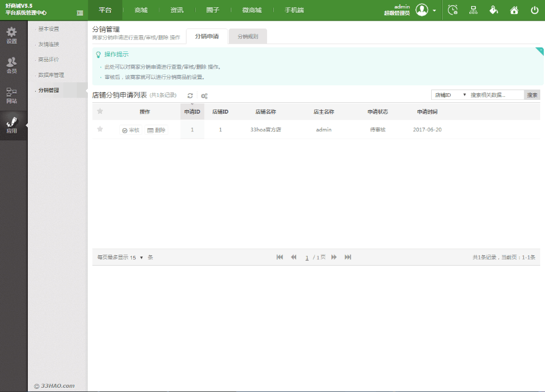Refresh the distribution application list

pyautogui.click(x=190, y=96)
